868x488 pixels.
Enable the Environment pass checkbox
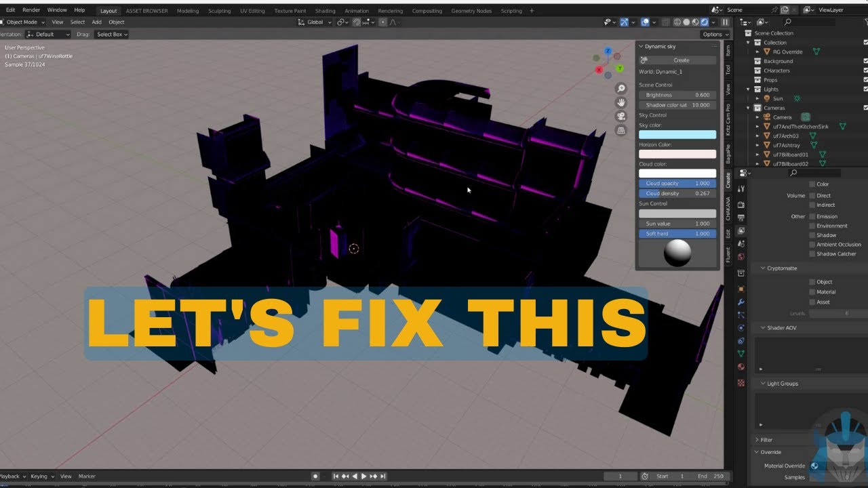tap(812, 226)
